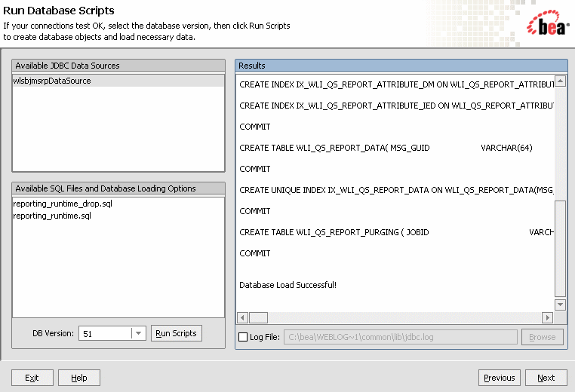Click the Browse button

[x=543, y=337]
